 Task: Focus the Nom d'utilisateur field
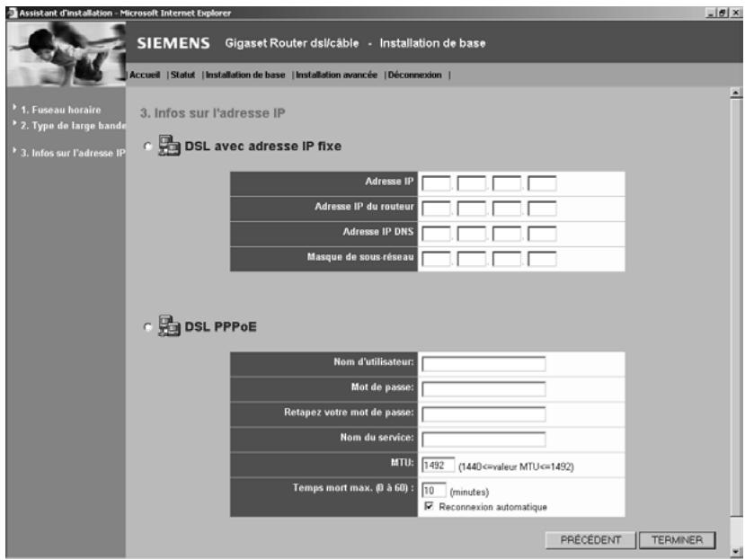[x=483, y=364]
